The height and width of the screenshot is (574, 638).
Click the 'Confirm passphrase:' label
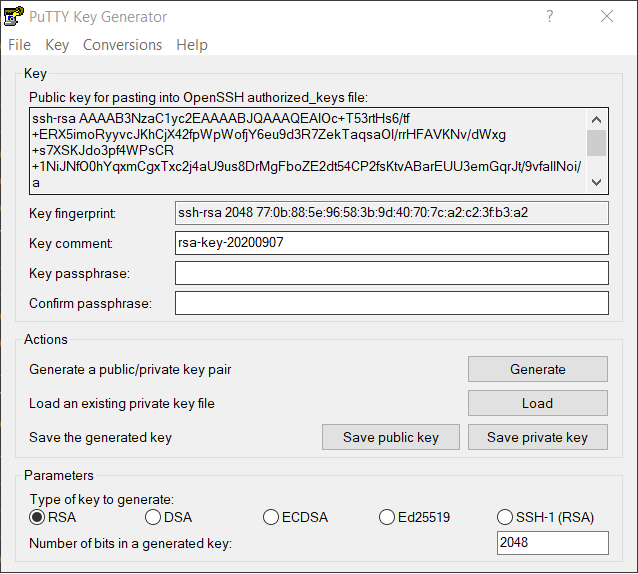(x=90, y=303)
